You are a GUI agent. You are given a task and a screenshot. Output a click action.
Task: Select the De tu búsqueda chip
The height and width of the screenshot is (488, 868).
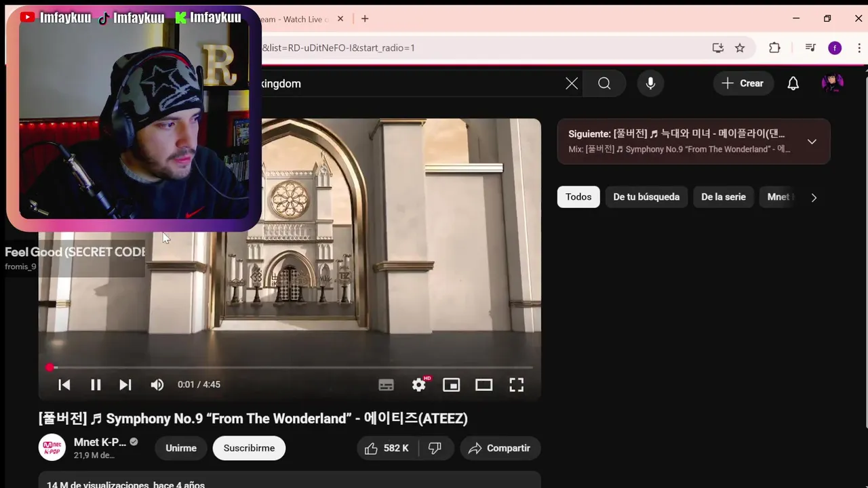646,197
